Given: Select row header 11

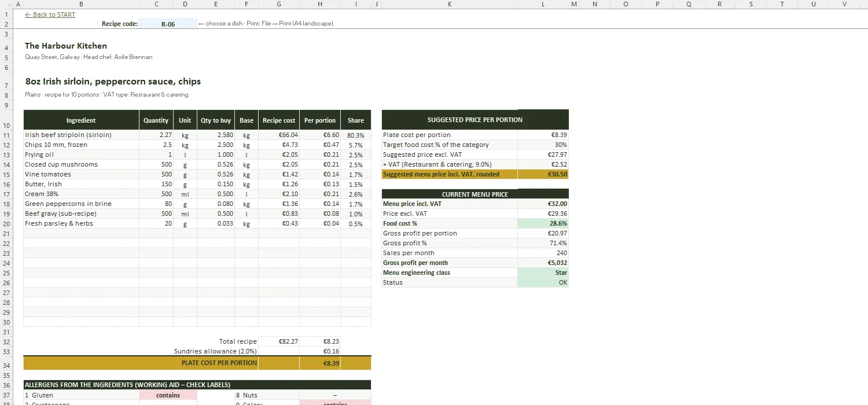Looking at the screenshot, I should (x=6, y=135).
